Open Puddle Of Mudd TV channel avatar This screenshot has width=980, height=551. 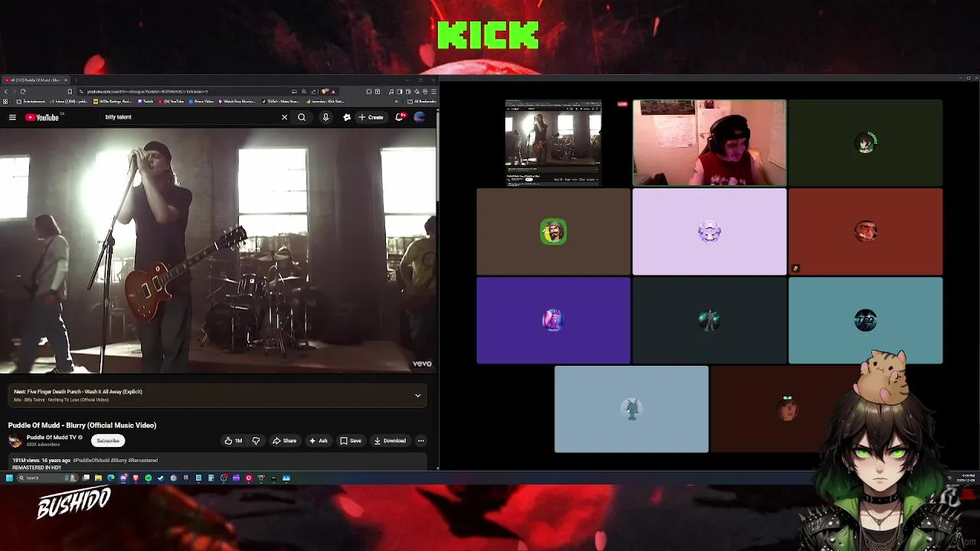tap(15, 441)
